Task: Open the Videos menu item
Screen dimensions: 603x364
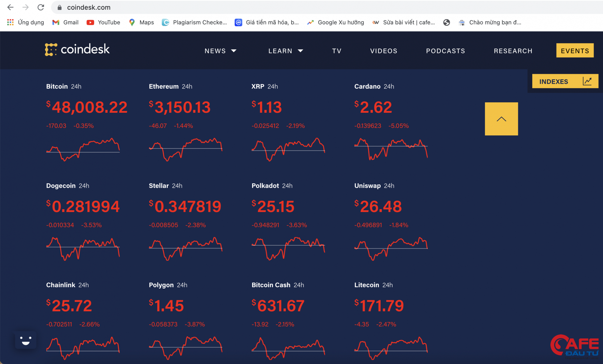Action: (x=383, y=51)
